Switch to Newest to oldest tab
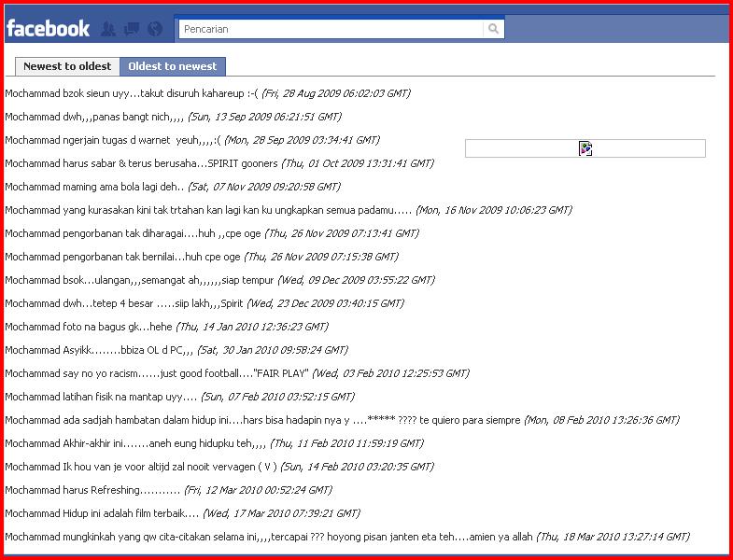 click(x=67, y=66)
